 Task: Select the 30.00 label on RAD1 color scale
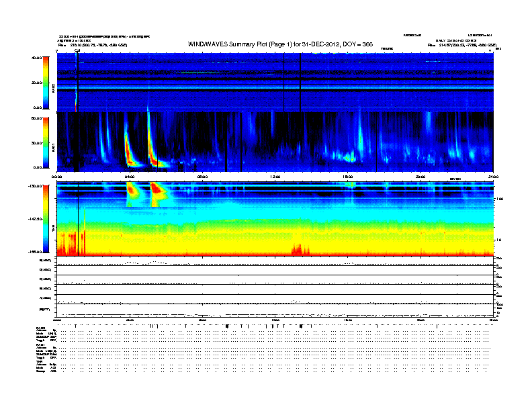(x=36, y=143)
